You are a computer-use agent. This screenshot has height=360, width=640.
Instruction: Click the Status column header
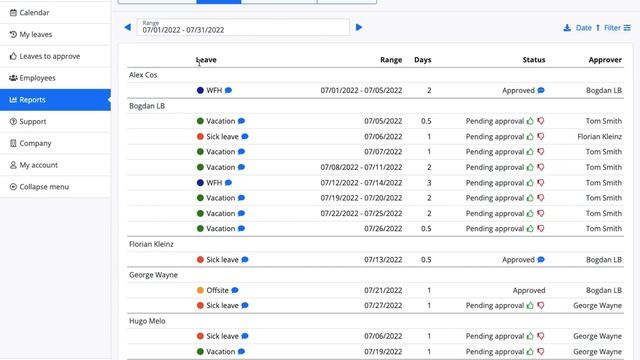534,60
